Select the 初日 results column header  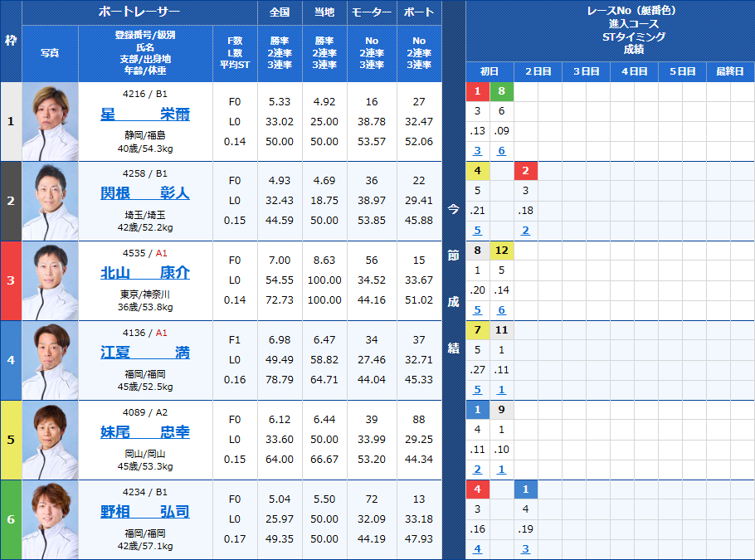pos(488,71)
